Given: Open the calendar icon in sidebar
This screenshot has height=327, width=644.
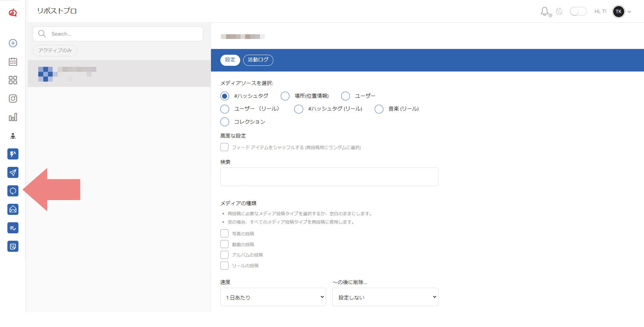Looking at the screenshot, I should click(x=13, y=62).
